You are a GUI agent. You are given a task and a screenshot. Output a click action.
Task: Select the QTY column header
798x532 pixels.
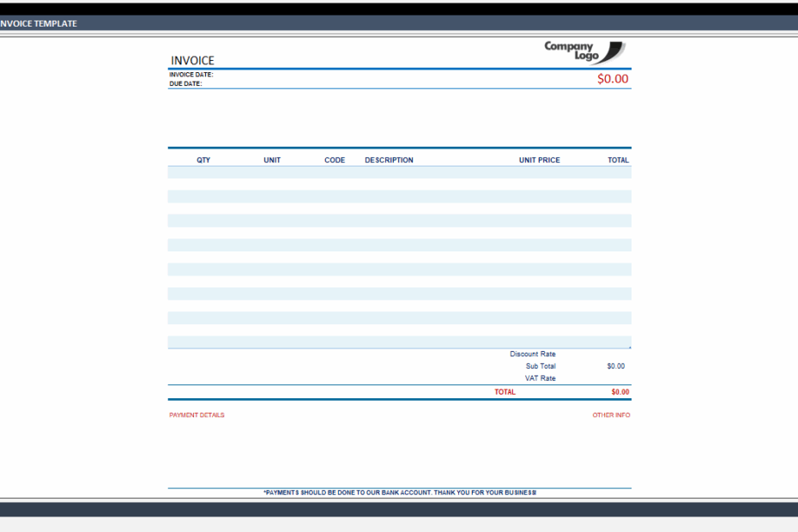click(203, 160)
